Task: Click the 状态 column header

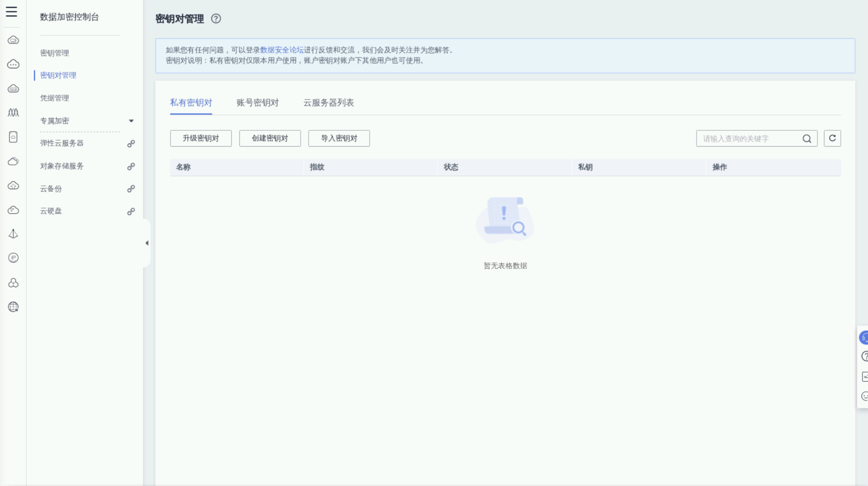Action: [x=451, y=167]
